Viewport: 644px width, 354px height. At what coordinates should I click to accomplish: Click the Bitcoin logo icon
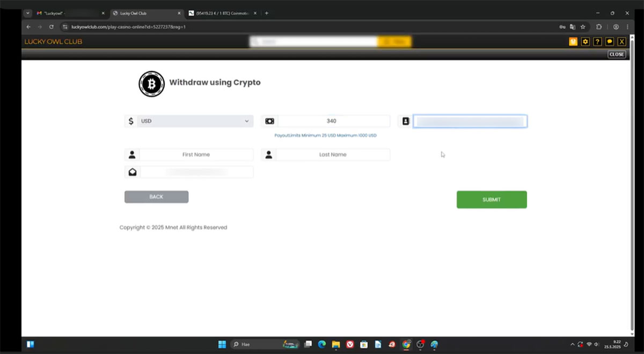click(x=151, y=84)
